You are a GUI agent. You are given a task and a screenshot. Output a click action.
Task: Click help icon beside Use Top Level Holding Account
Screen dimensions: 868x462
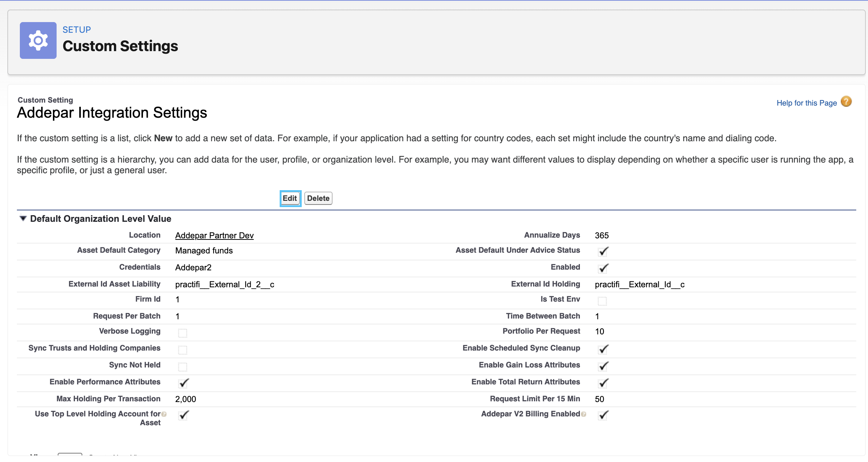(x=164, y=414)
